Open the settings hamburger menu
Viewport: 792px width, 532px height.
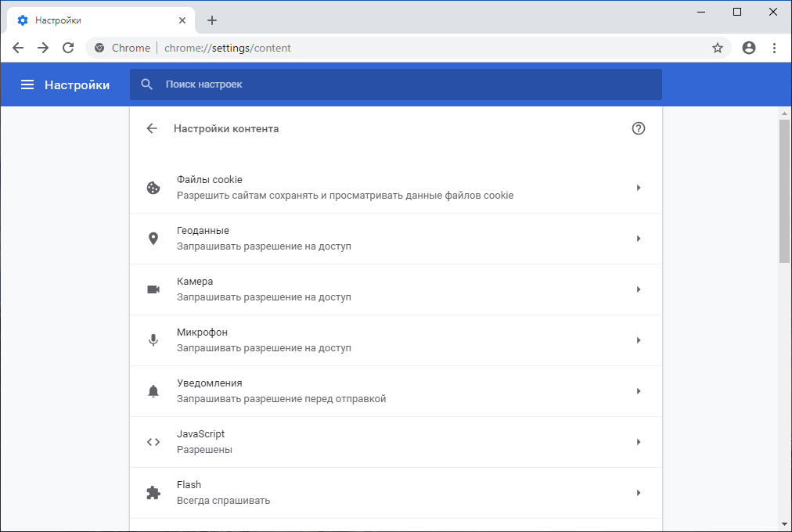click(27, 84)
